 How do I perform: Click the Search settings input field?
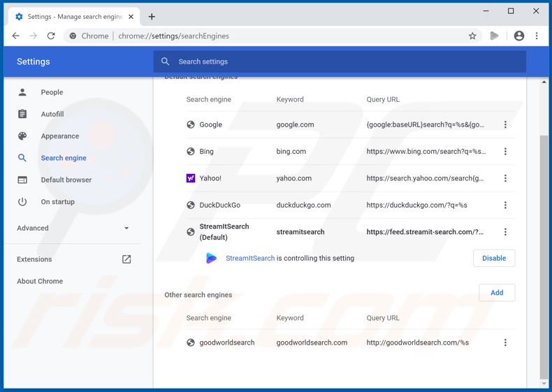point(340,61)
